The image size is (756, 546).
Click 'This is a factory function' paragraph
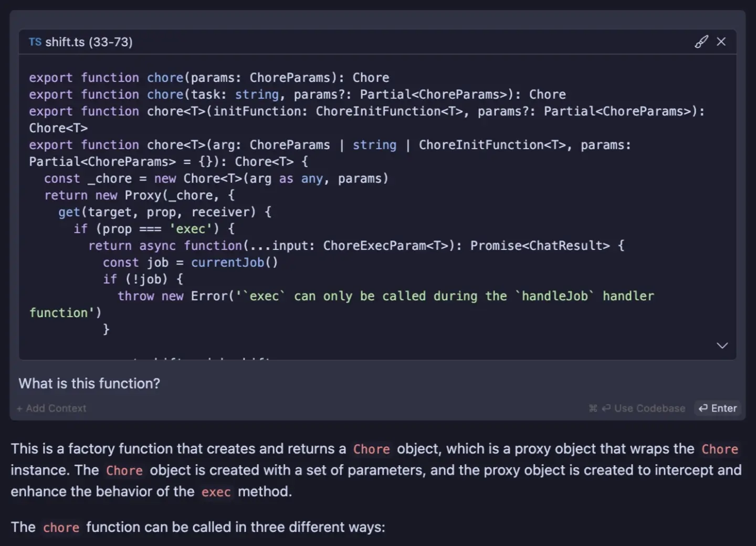[x=376, y=470]
